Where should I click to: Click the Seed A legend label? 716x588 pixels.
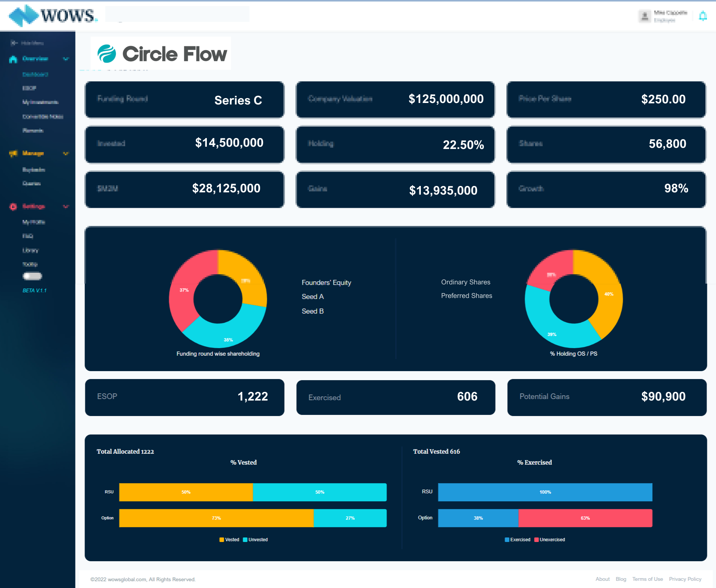(313, 296)
